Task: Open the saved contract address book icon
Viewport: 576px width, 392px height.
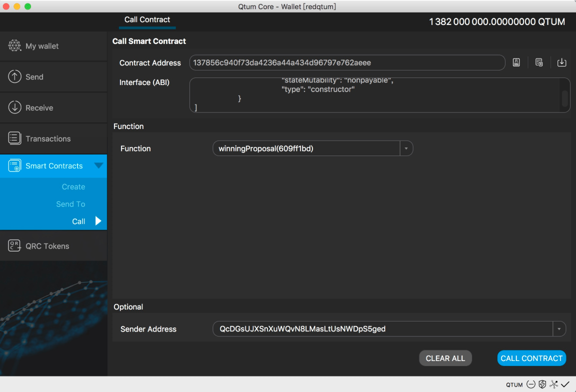Action: point(516,62)
